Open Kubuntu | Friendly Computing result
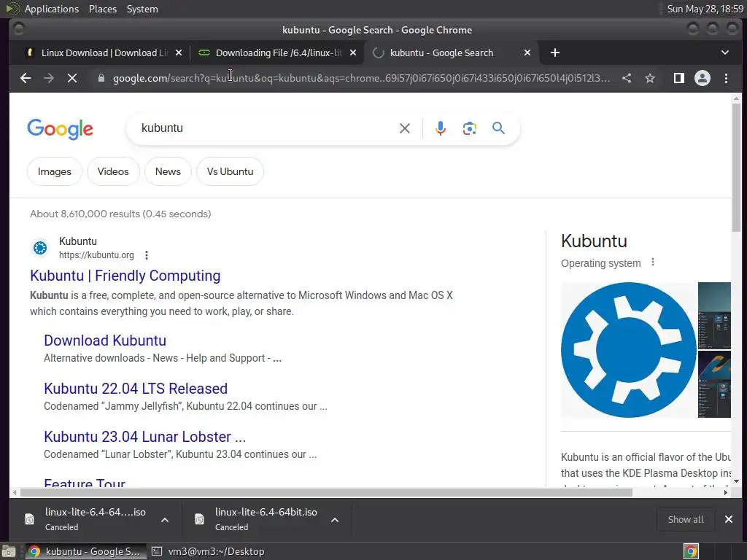 coord(125,276)
